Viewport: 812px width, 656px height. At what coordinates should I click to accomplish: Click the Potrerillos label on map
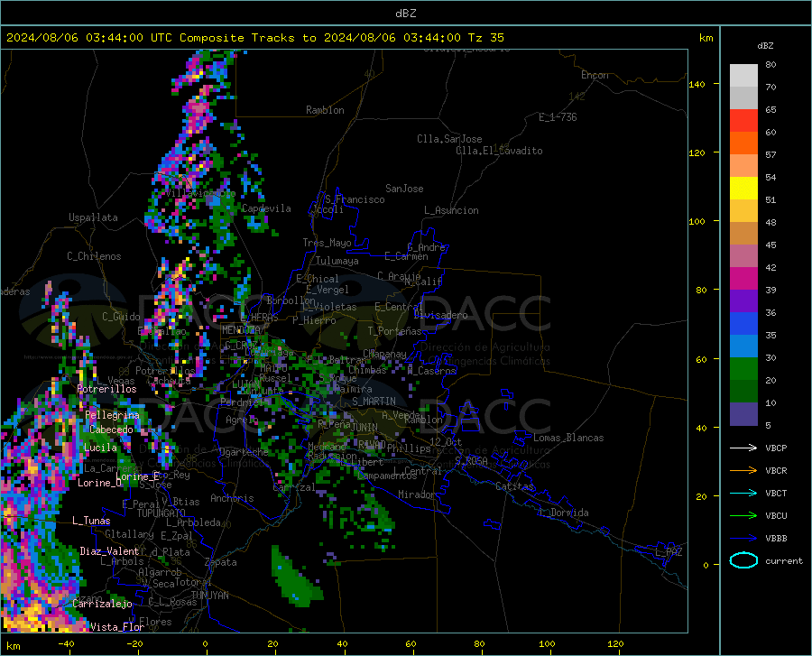(106, 389)
